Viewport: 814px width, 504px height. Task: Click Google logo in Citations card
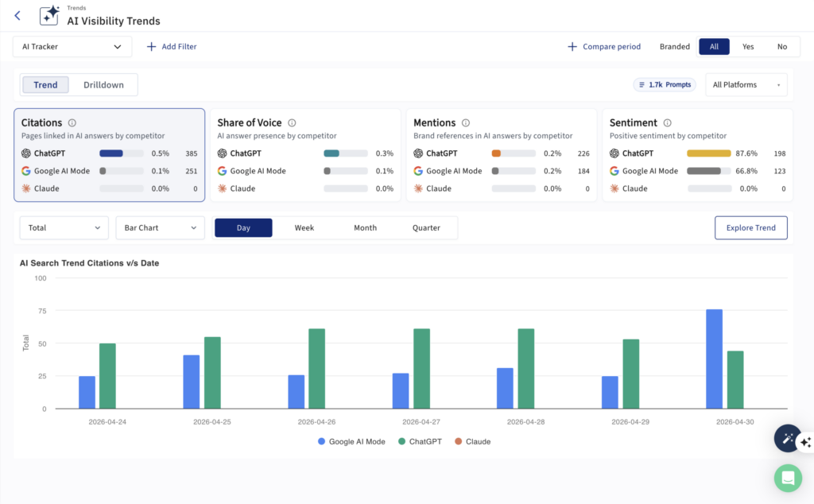(26, 171)
